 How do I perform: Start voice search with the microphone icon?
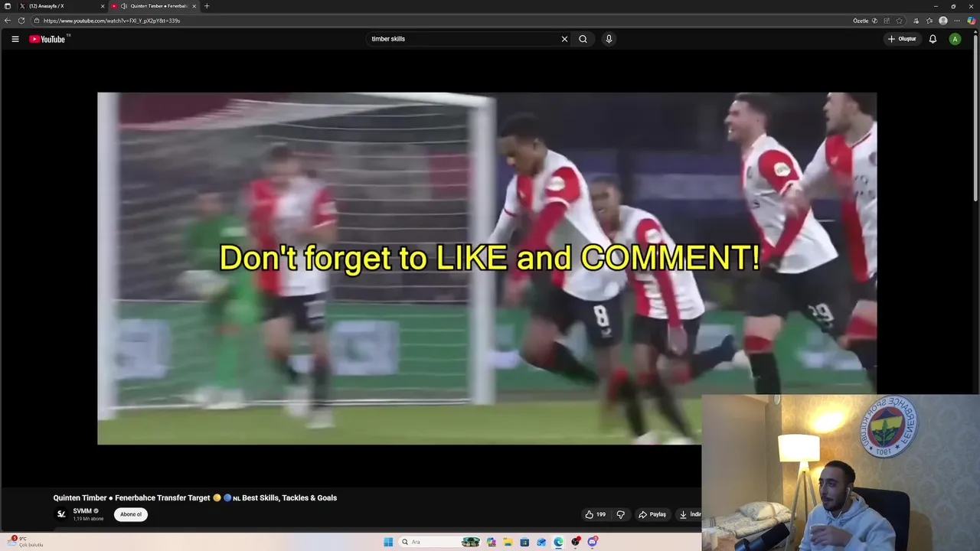(x=609, y=39)
